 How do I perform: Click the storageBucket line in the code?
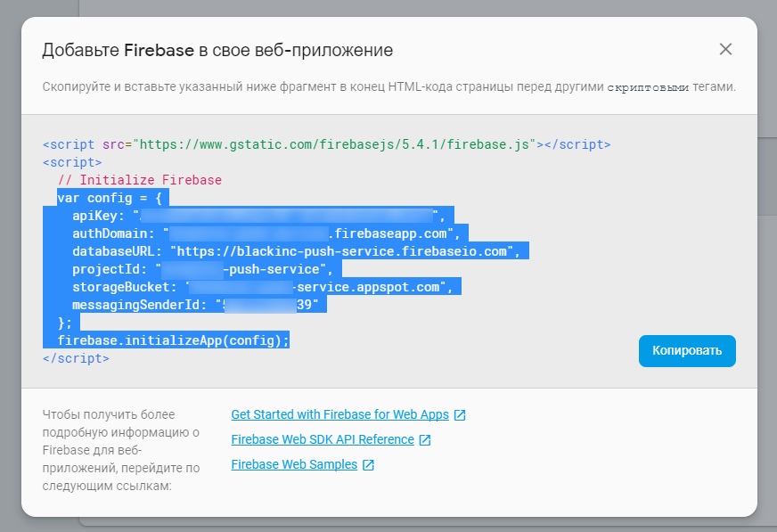[x=263, y=287]
